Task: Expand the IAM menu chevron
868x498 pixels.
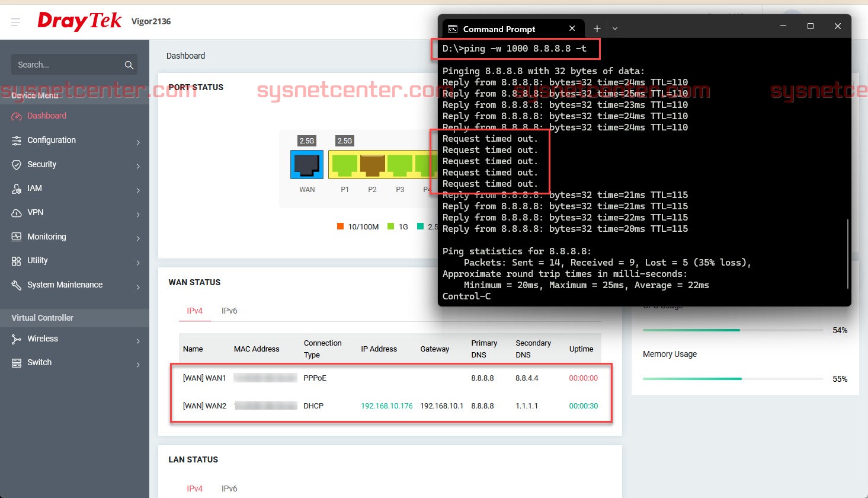Action: (138, 190)
